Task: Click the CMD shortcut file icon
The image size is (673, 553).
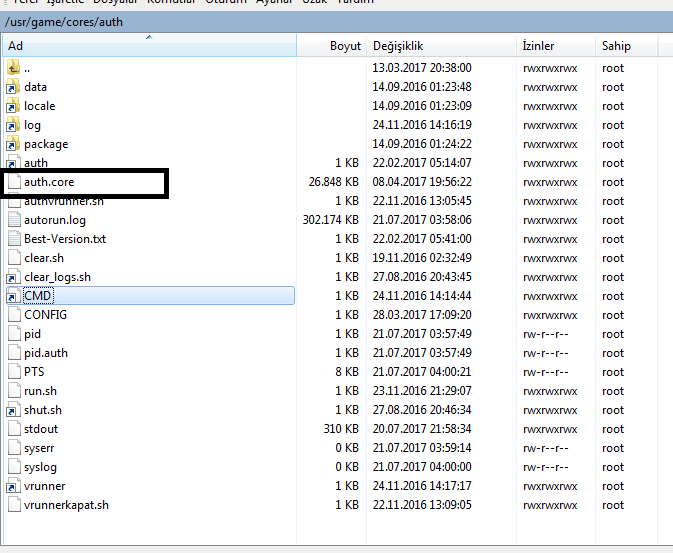Action: (x=13, y=295)
